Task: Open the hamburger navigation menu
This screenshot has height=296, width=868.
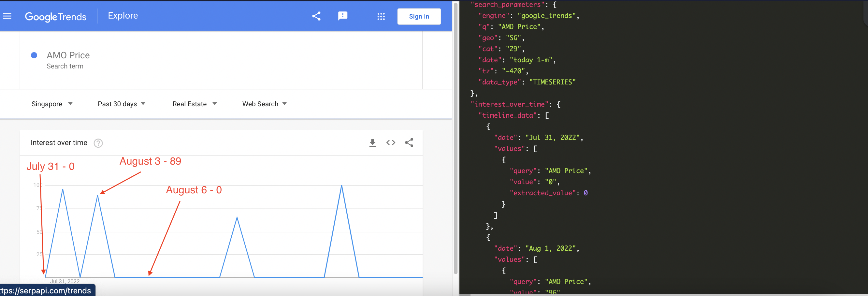Action: pyautogui.click(x=7, y=16)
